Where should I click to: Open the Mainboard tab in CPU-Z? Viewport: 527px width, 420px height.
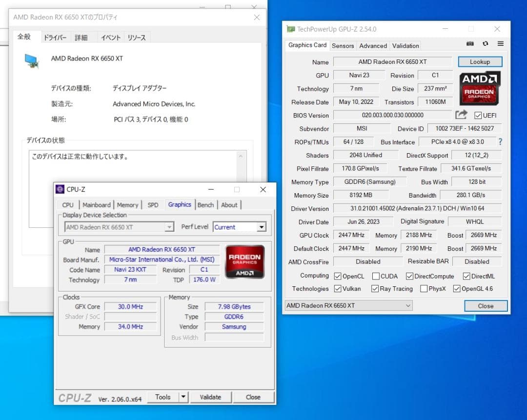(96, 205)
